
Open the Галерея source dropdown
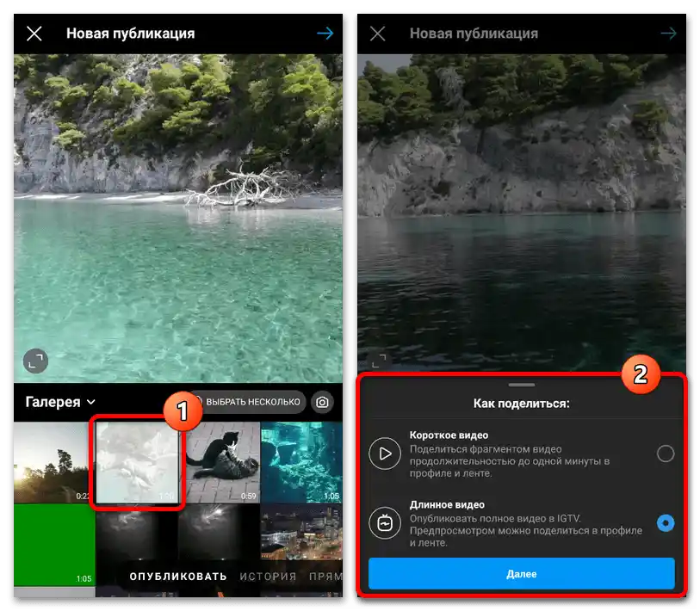[59, 402]
